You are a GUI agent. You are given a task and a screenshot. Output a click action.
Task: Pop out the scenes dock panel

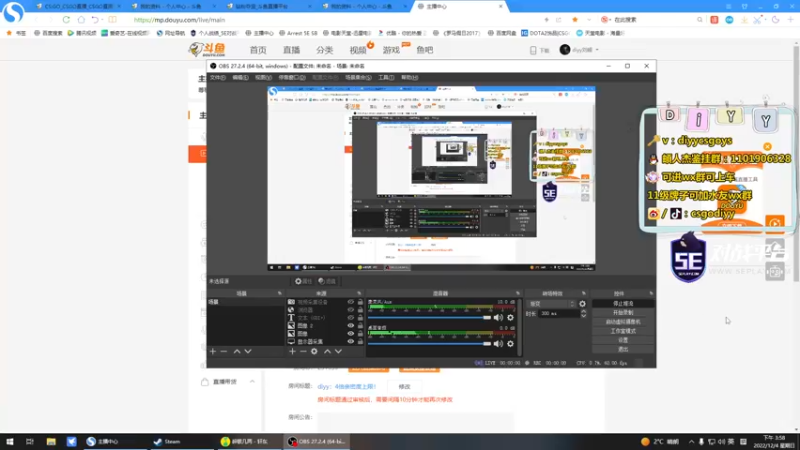pyautogui.click(x=280, y=293)
